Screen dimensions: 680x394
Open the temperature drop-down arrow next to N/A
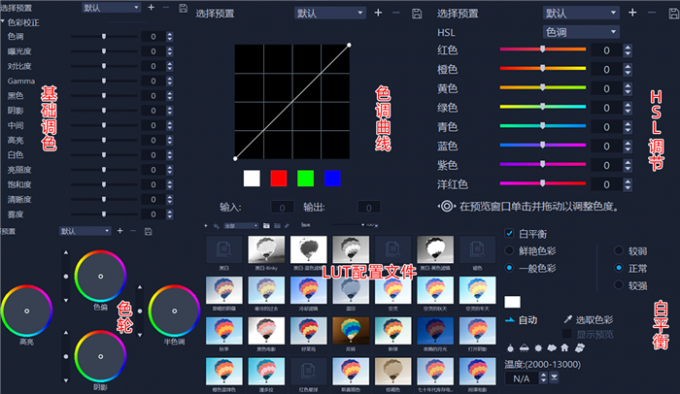[554, 378]
